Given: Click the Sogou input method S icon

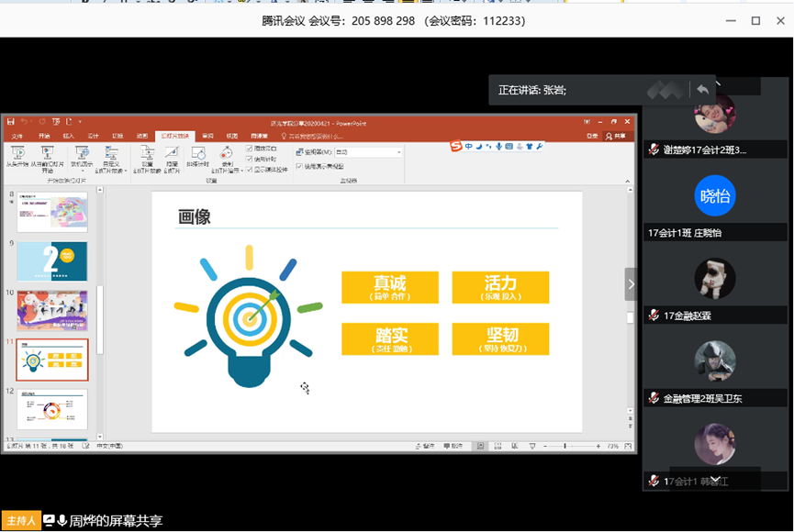Looking at the screenshot, I should click(x=455, y=146).
